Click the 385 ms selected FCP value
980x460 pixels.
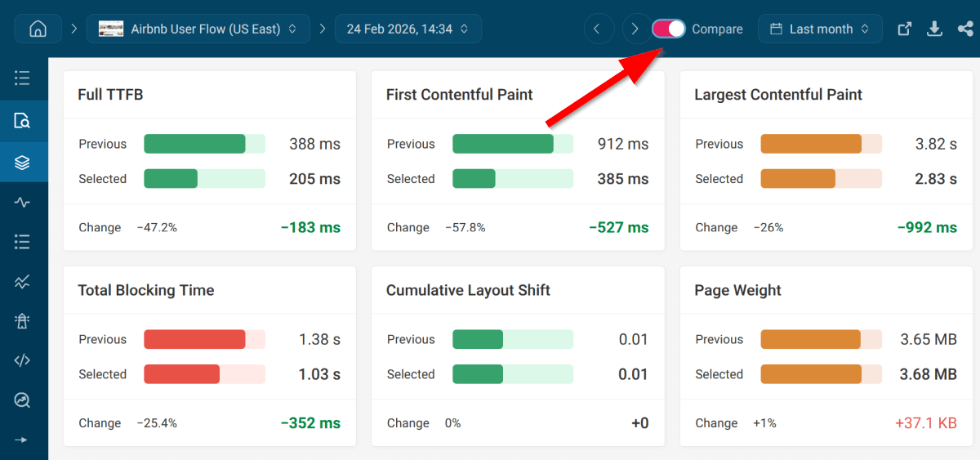coord(623,179)
